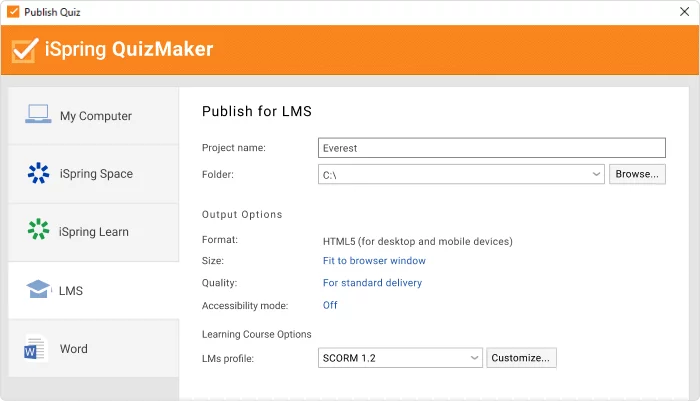700x401 pixels.
Task: Open the Fit to browser window size link
Action: pyautogui.click(x=374, y=261)
